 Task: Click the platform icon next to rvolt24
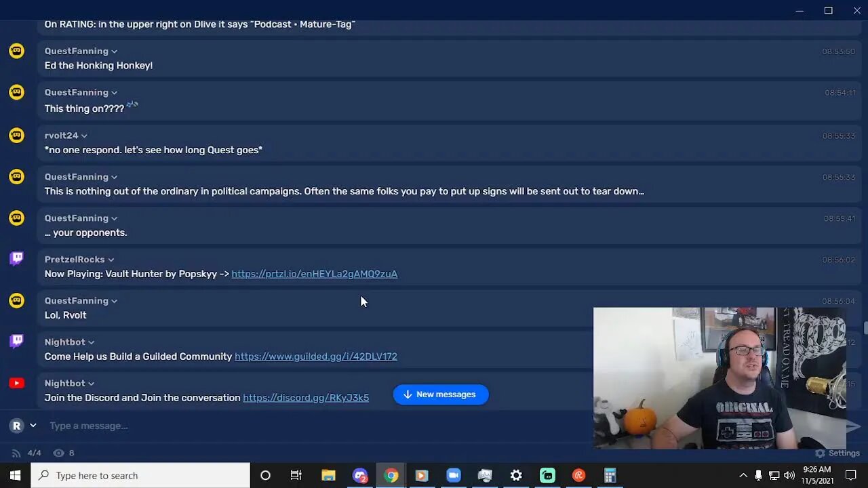16,135
